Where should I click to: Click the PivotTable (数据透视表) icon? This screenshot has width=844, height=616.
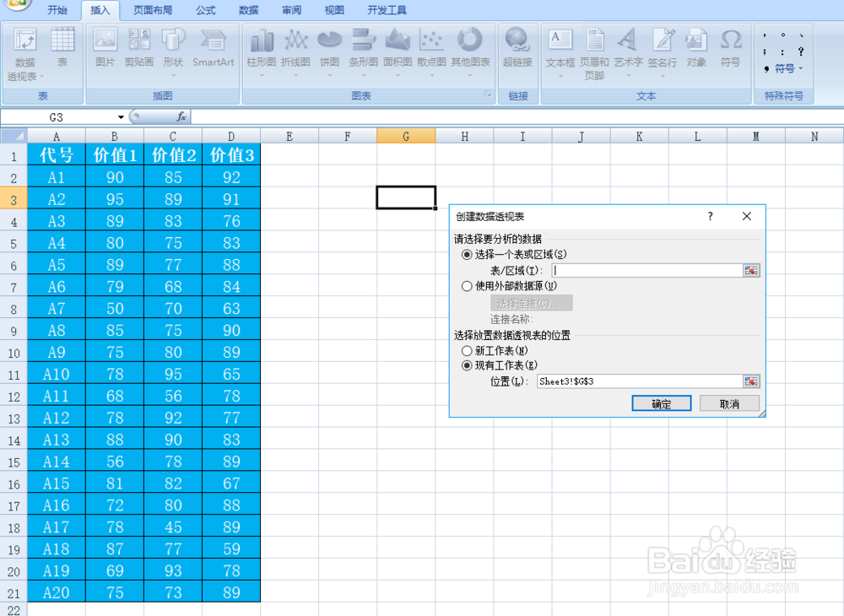point(24,41)
